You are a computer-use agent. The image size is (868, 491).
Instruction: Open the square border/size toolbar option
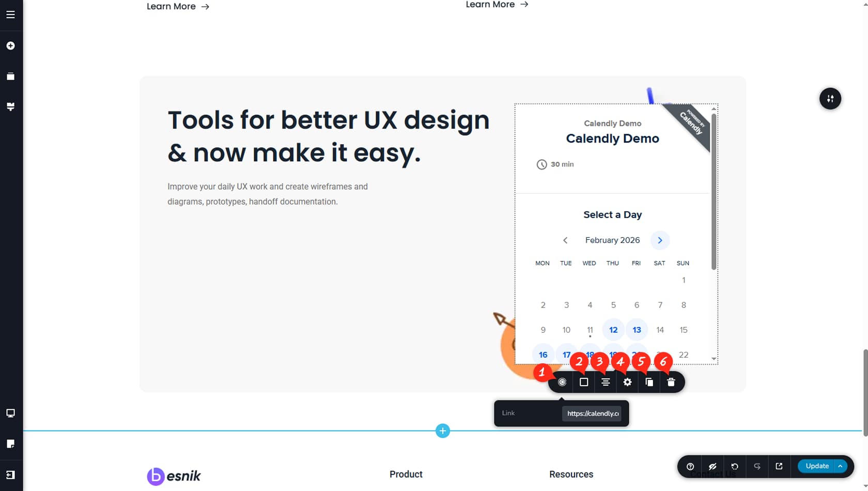[584, 382]
